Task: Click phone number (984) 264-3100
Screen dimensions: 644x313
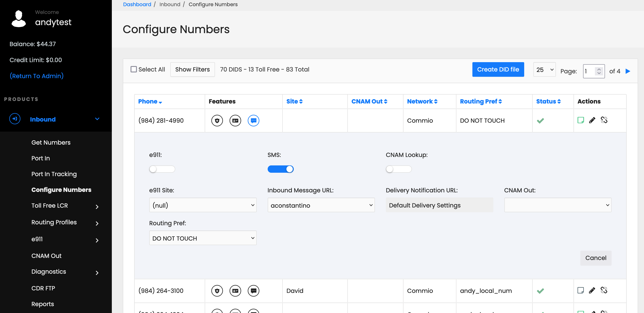Action: 161,291
